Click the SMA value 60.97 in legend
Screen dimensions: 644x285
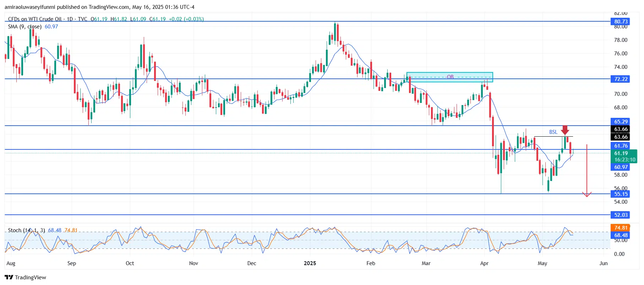coord(51,27)
